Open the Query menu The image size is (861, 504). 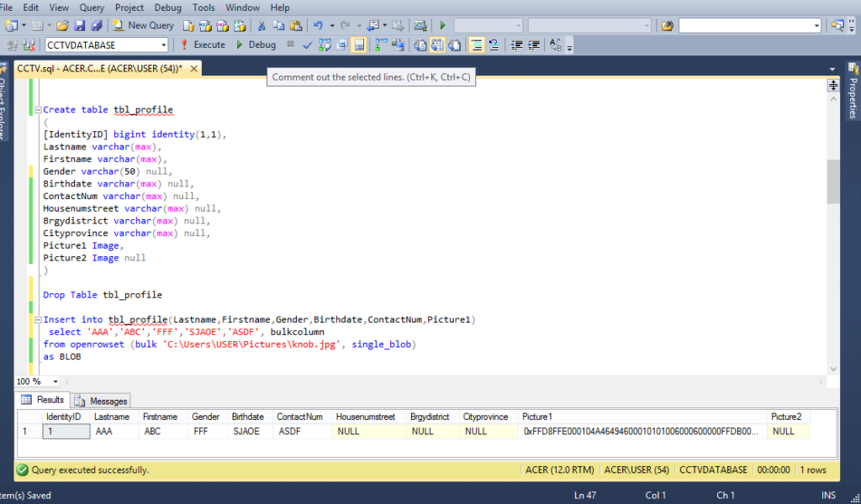92,8
